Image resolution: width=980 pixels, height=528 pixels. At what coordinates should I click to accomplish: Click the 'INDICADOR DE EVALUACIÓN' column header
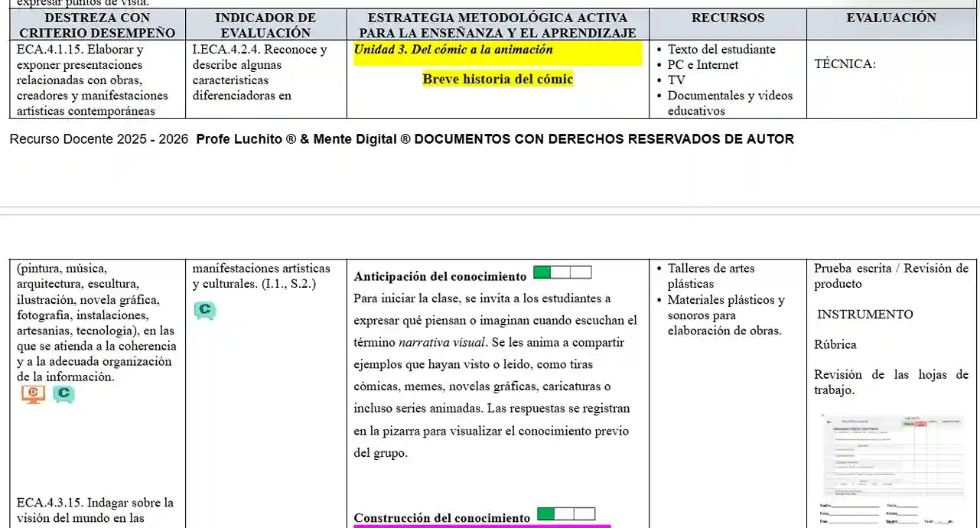click(265, 25)
